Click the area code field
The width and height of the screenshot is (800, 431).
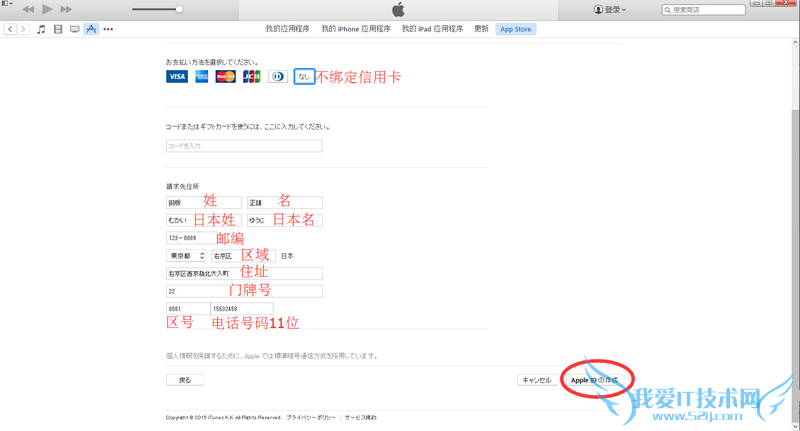[188, 309]
